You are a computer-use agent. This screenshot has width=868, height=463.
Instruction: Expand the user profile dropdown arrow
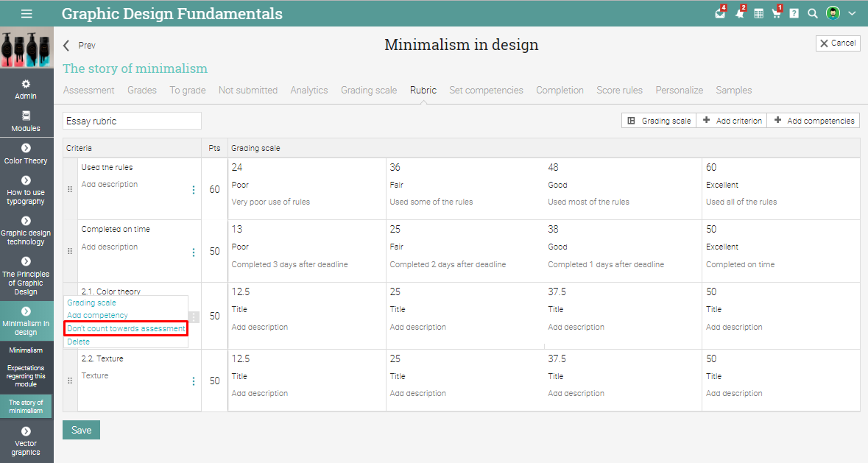pyautogui.click(x=853, y=13)
